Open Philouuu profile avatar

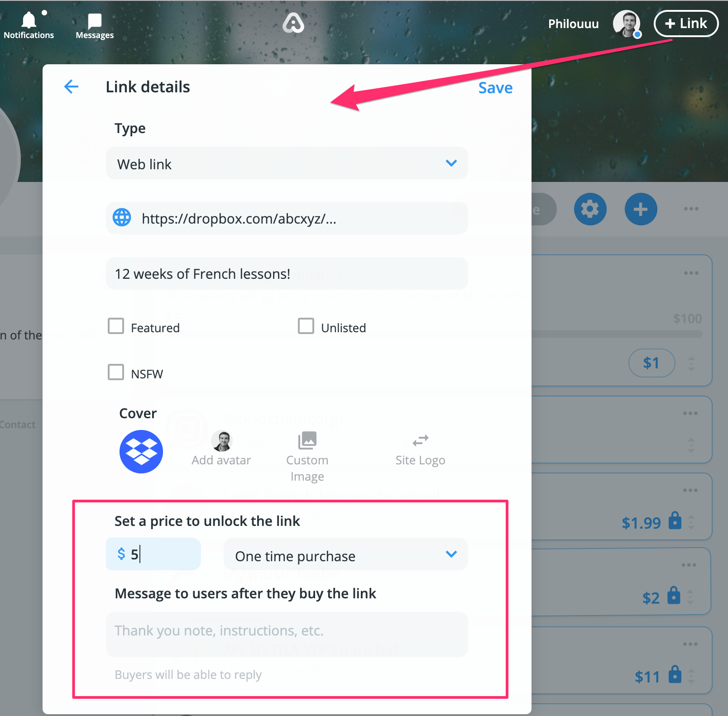(x=627, y=24)
